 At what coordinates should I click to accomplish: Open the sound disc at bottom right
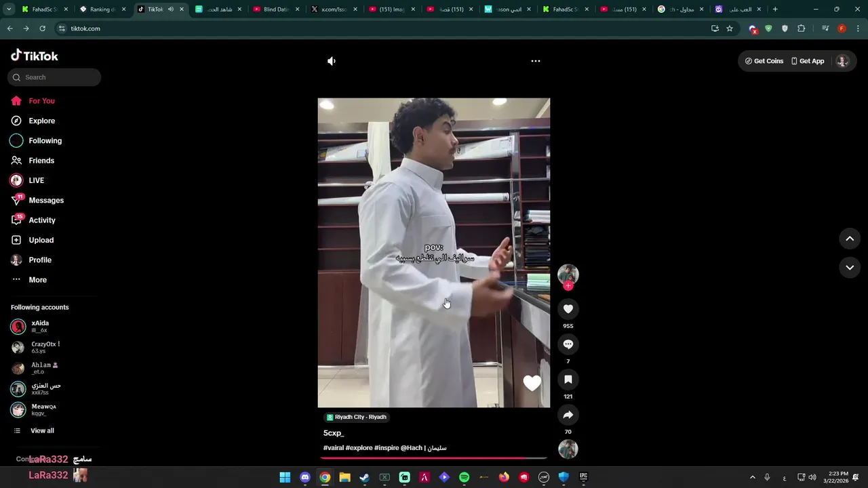(568, 449)
